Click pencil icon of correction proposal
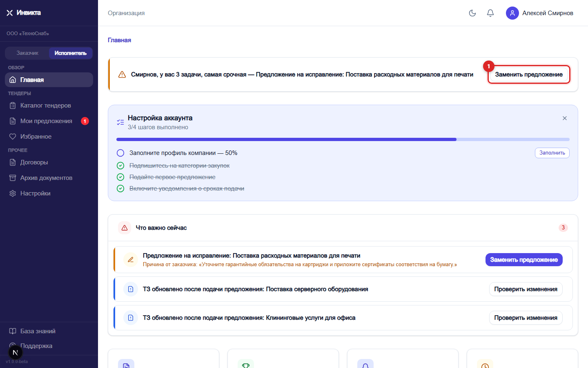Screen dimensions: 588x368 [x=131, y=260]
